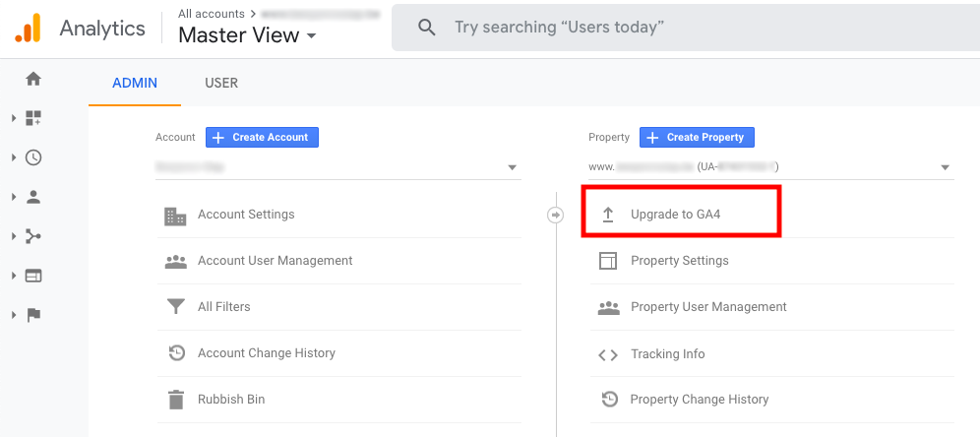Click the All Filters funnel icon

pyautogui.click(x=176, y=307)
